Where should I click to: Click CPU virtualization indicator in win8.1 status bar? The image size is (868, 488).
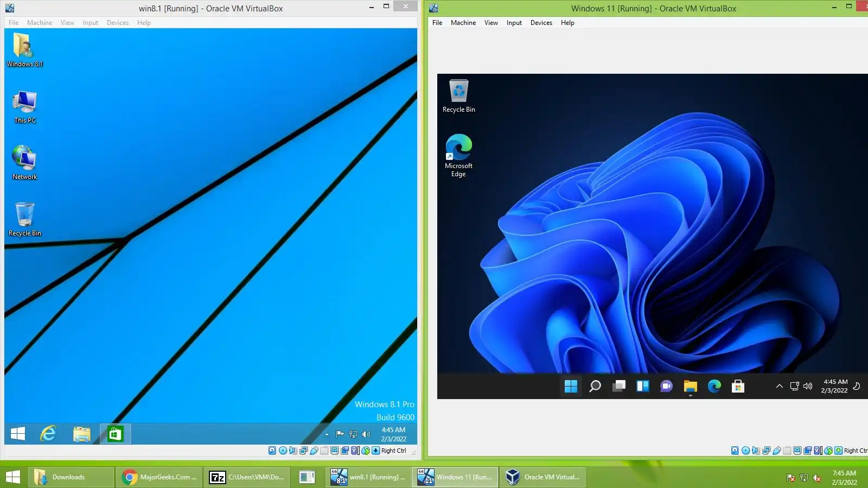click(355, 451)
